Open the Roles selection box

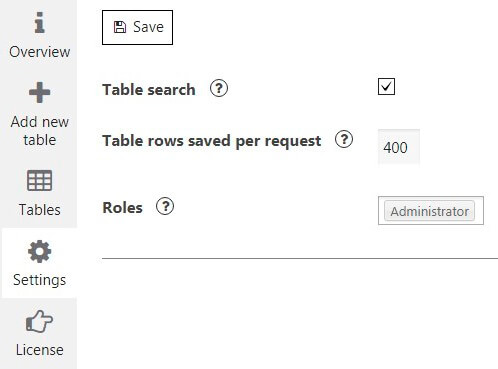431,211
